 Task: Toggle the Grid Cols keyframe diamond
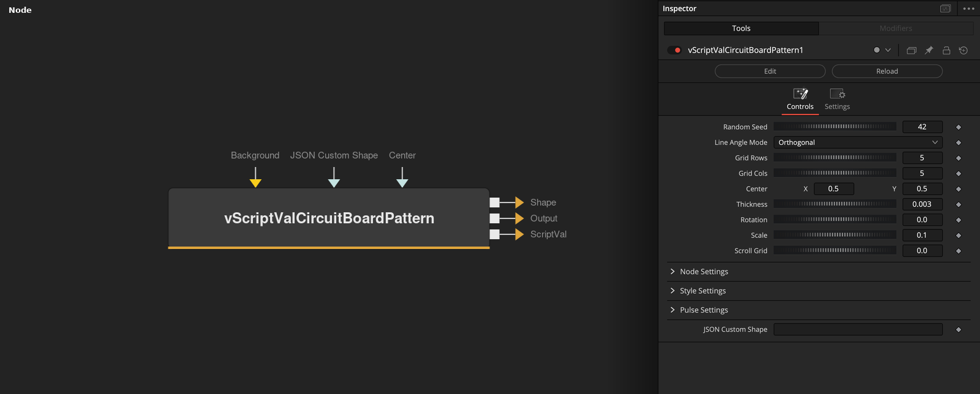959,174
